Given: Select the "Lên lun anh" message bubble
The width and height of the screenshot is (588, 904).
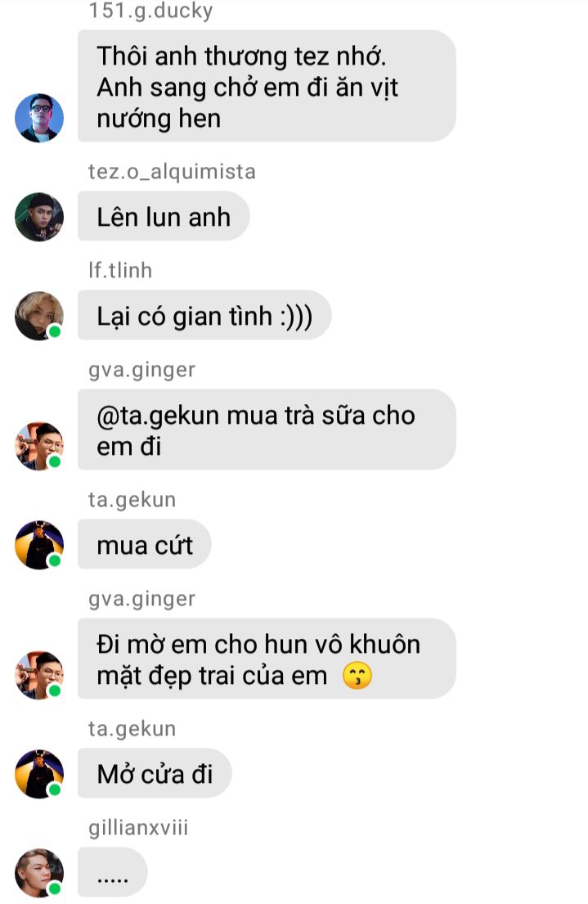Looking at the screenshot, I should pyautogui.click(x=164, y=217).
